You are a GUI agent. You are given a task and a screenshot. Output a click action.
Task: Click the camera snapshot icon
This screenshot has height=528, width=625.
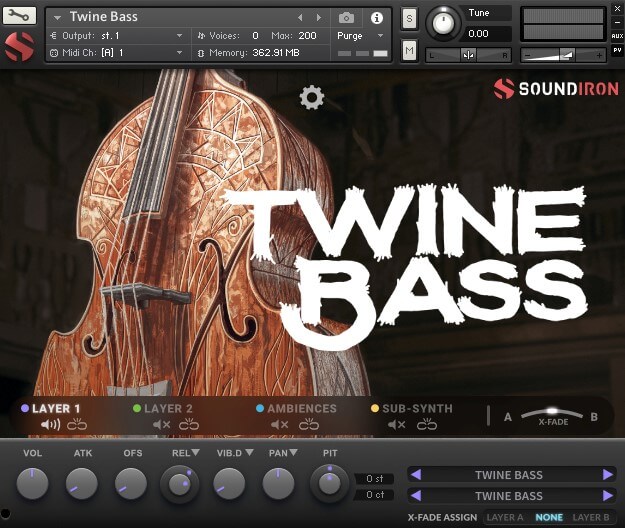click(346, 18)
